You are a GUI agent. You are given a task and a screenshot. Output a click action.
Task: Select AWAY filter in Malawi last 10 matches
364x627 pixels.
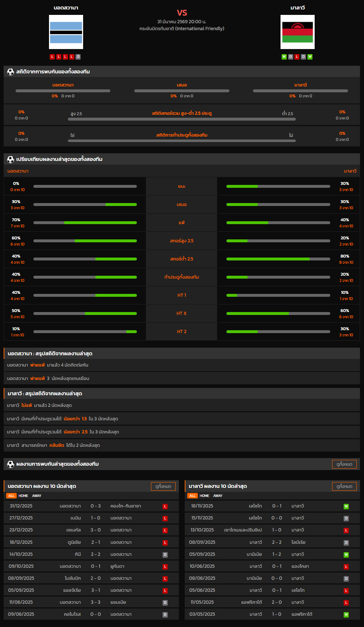coord(218,496)
